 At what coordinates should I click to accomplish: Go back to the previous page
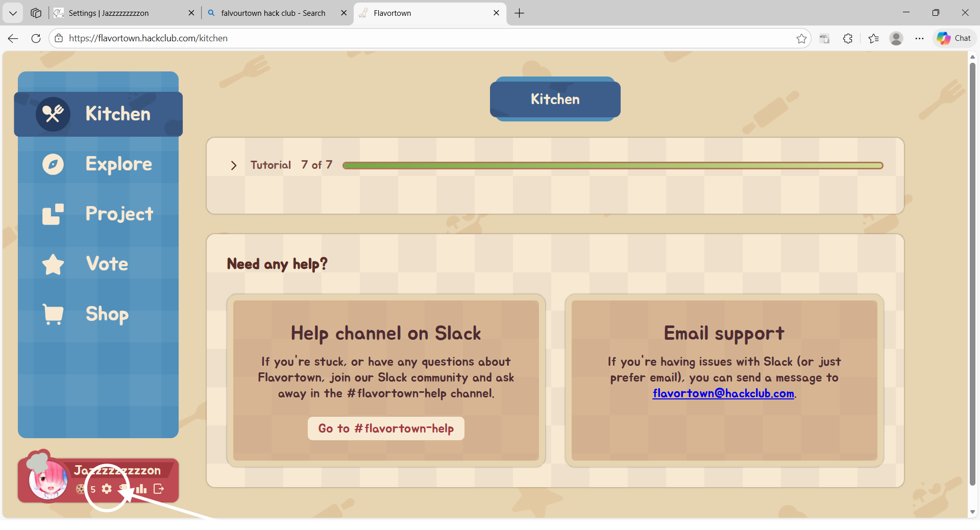pos(13,38)
